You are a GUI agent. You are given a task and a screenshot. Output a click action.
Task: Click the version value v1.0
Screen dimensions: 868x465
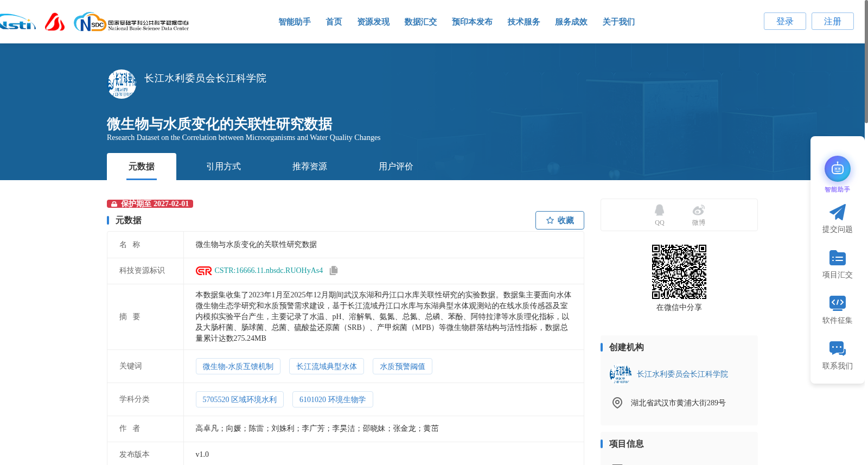coord(202,455)
